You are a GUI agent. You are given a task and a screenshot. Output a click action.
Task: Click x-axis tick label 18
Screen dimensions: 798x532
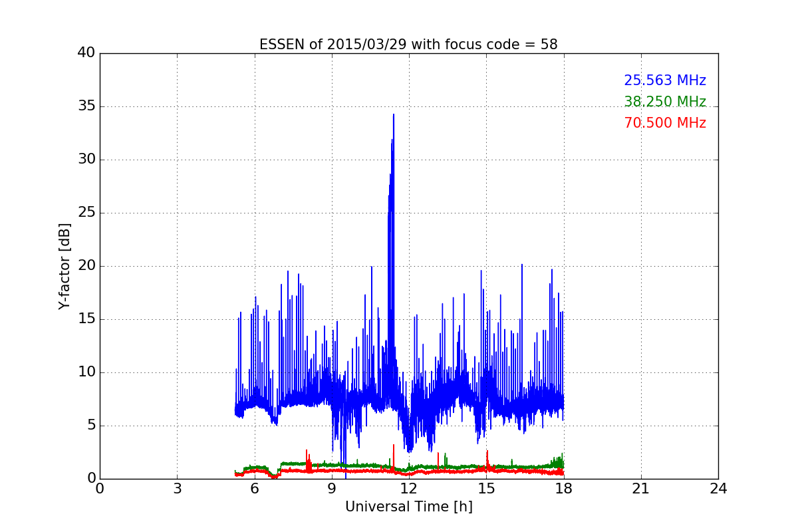(563, 488)
